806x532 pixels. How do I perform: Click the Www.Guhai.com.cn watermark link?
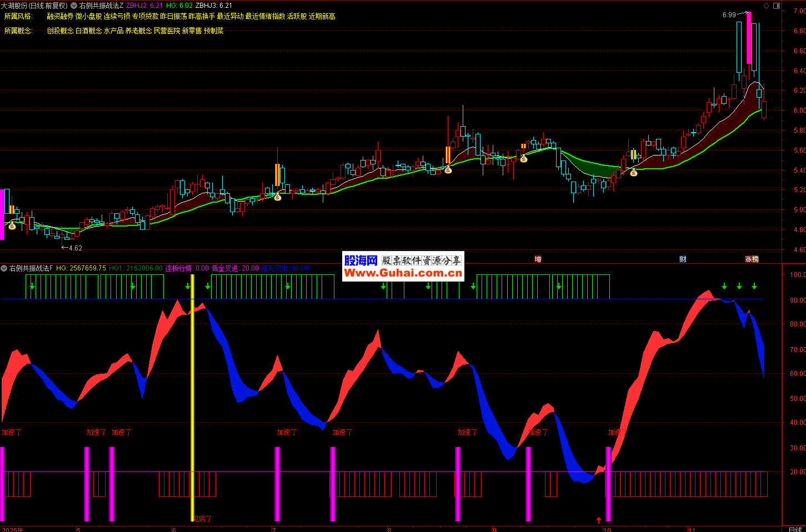[403, 273]
